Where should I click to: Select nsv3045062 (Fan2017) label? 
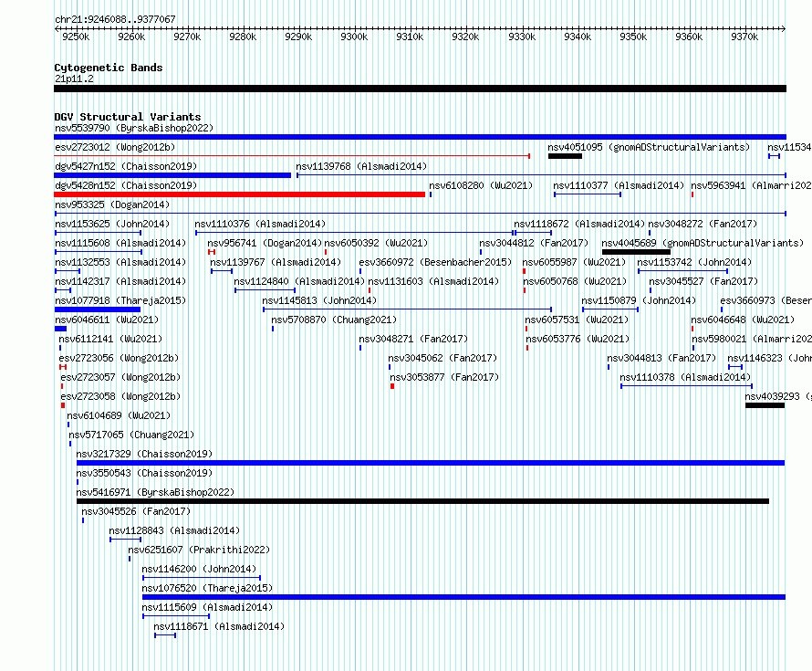442,358
